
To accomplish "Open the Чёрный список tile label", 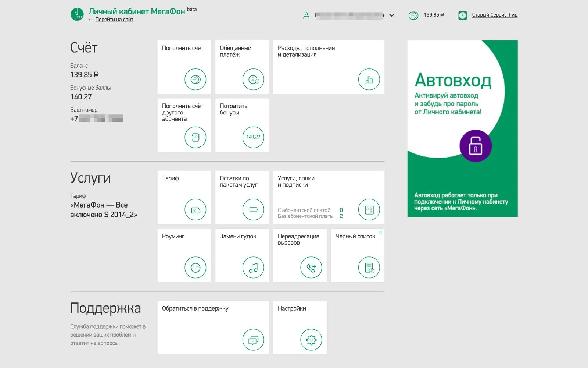I will (x=355, y=237).
